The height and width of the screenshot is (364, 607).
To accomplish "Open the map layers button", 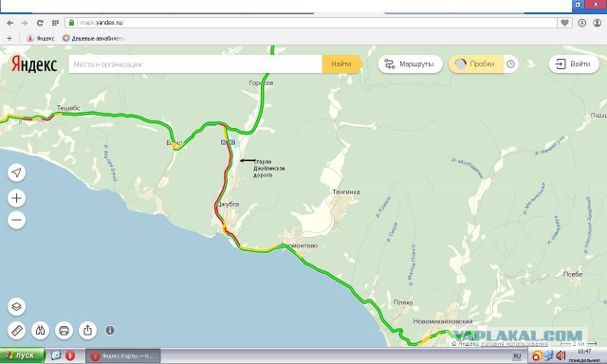I will (x=17, y=307).
